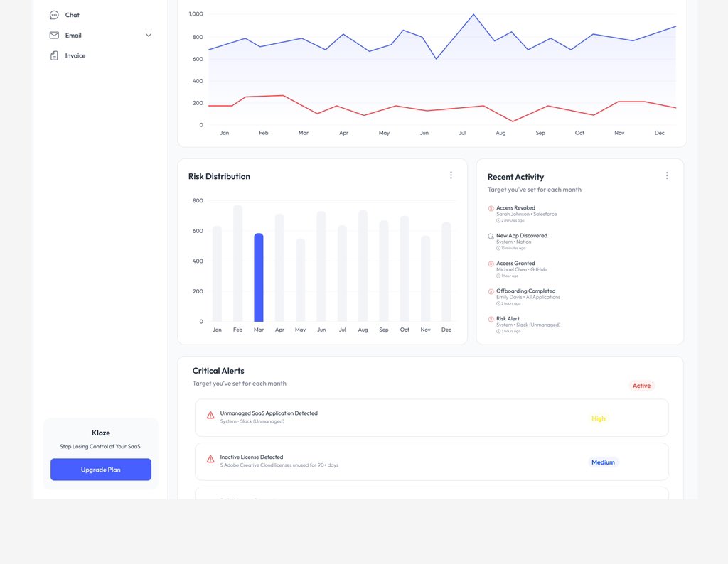
Task: Click the Access Revoked status icon
Action: pyautogui.click(x=491, y=208)
